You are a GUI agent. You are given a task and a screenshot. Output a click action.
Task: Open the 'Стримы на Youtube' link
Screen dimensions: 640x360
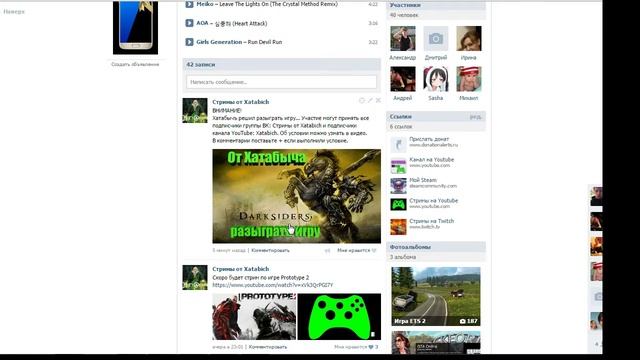click(x=433, y=201)
